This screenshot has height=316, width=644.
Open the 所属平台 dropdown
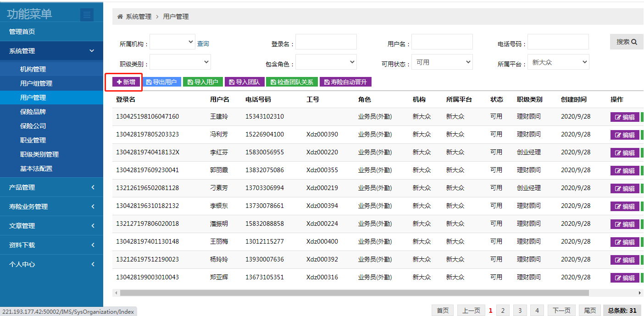(x=558, y=62)
